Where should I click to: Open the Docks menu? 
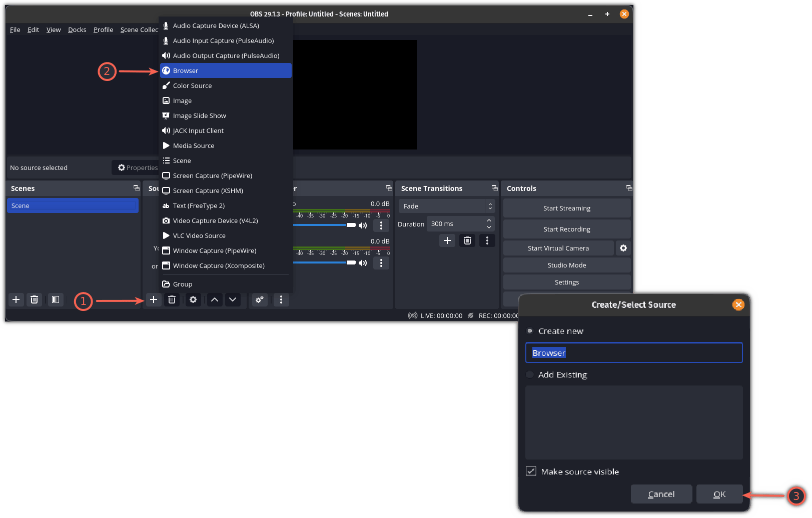(77, 29)
